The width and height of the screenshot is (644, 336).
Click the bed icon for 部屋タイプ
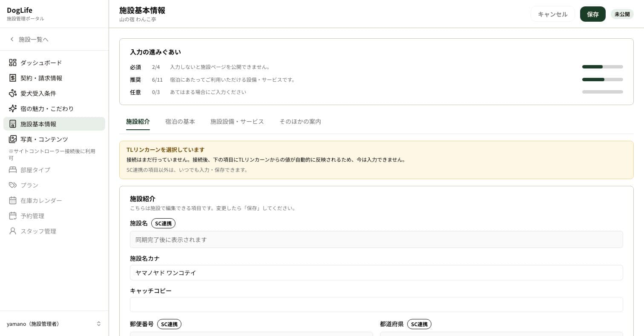13,170
